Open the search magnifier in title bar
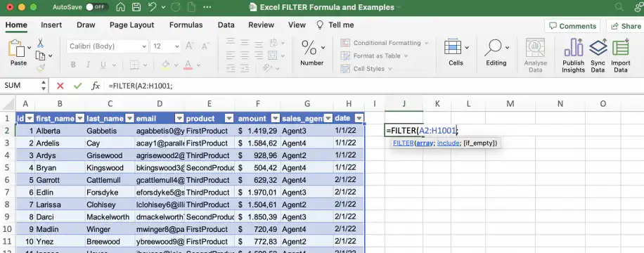644x253 pixels. [x=619, y=8]
